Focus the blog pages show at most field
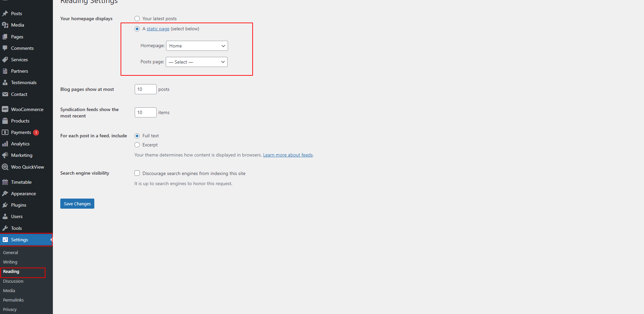Image resolution: width=644 pixels, height=314 pixels. click(x=145, y=89)
